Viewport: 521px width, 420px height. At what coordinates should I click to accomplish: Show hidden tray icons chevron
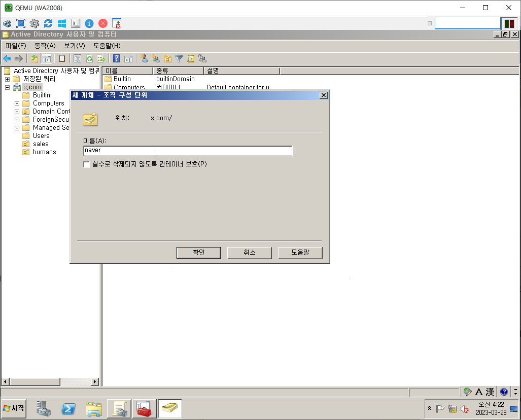coord(429,408)
